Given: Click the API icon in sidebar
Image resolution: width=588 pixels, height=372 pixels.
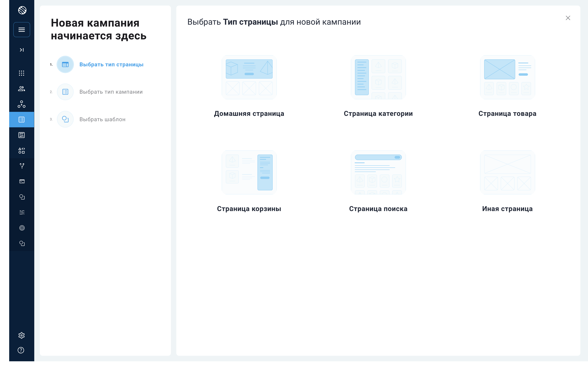Looking at the screenshot, I should (22, 135).
